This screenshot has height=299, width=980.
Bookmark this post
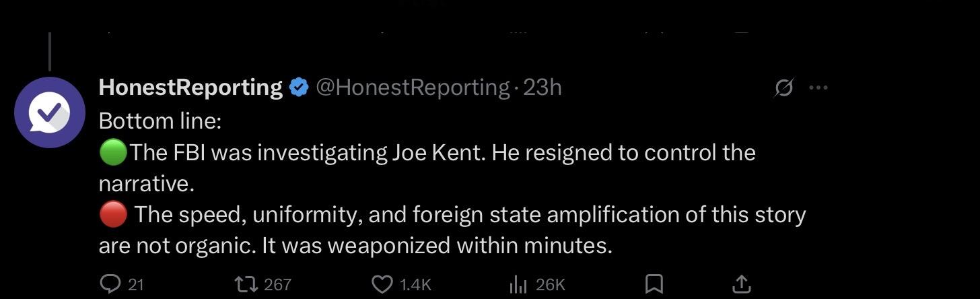654,284
